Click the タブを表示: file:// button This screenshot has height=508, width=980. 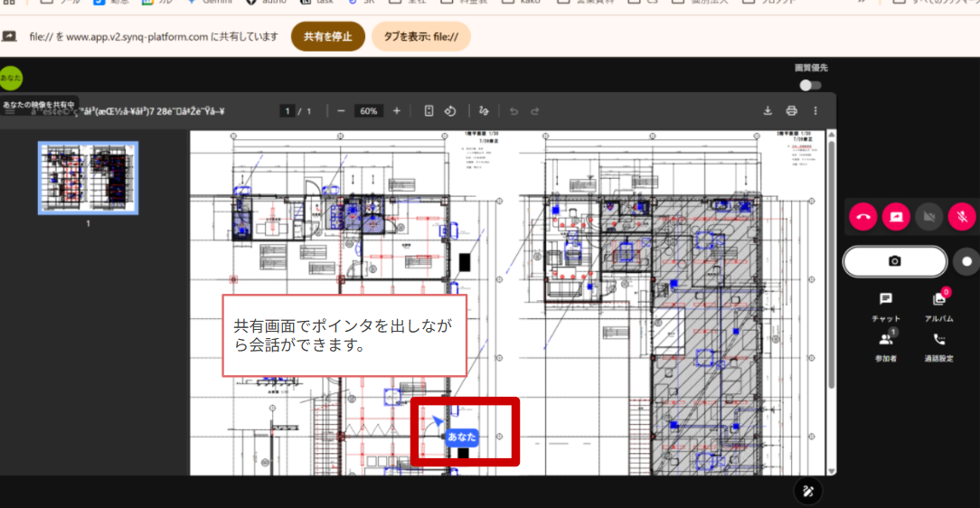(x=420, y=37)
